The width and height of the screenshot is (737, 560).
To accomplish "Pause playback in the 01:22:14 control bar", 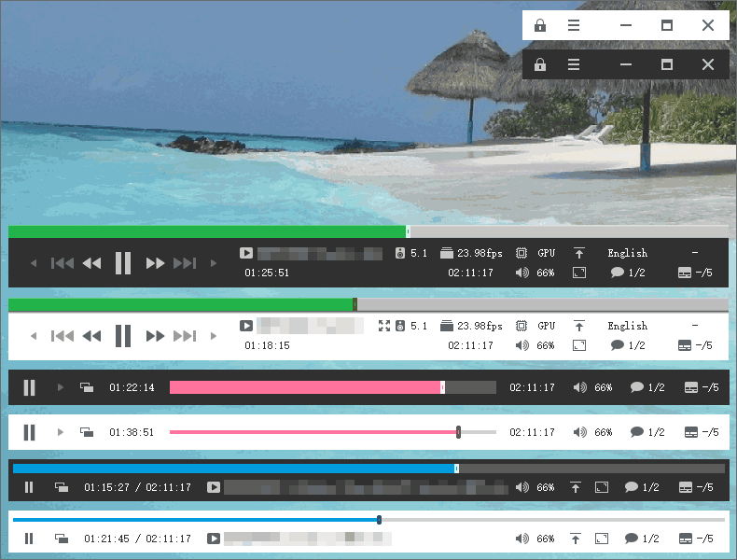I will coord(30,387).
